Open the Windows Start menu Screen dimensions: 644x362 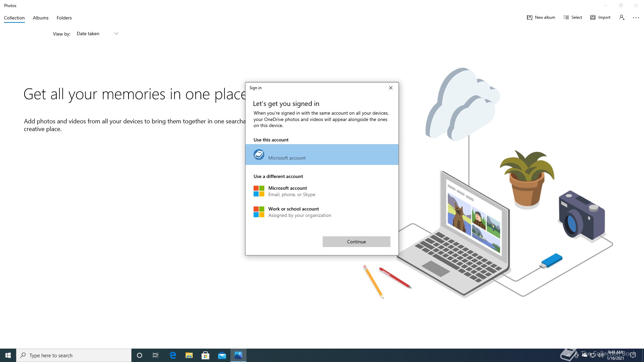(x=8, y=355)
